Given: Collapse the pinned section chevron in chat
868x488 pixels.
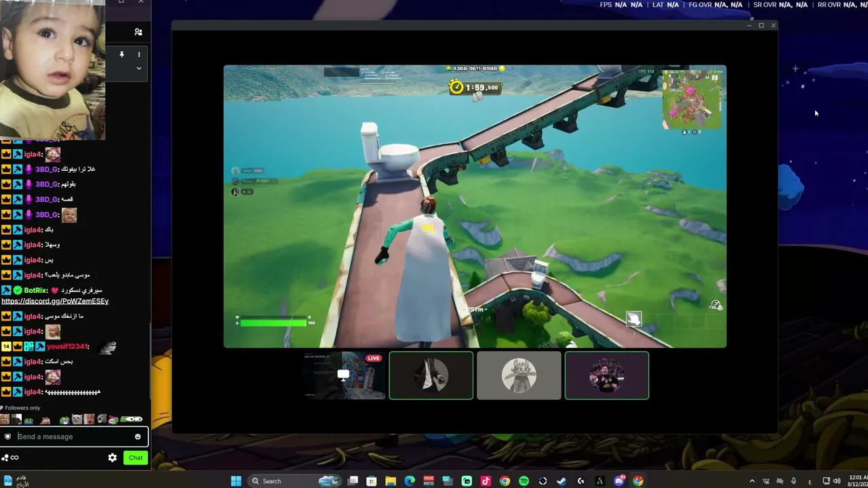Looking at the screenshot, I should [139, 68].
